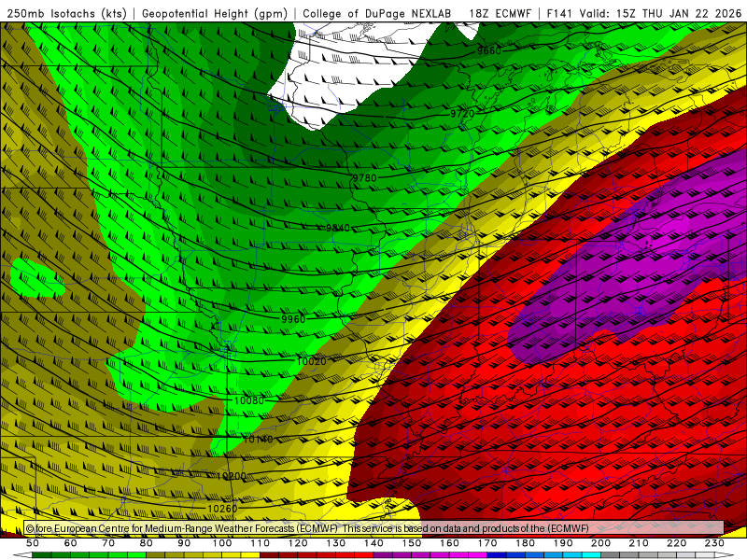Click the '250mb Isotachs (kts)' title text
This screenshot has width=747, height=560.
[66, 13]
